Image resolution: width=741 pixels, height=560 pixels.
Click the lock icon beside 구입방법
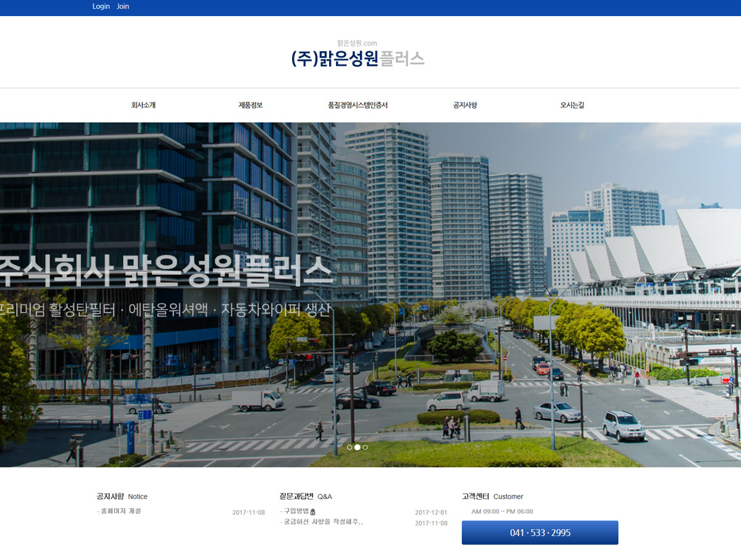click(x=313, y=512)
